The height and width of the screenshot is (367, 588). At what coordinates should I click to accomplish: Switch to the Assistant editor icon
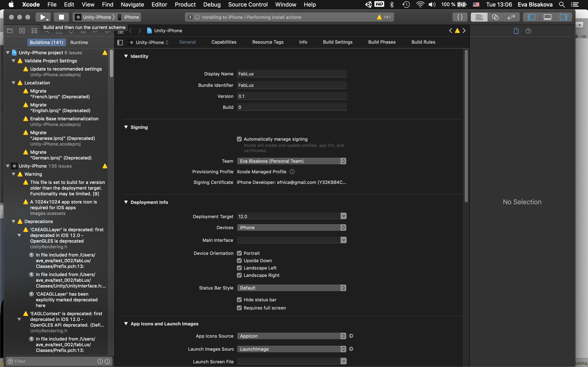[495, 17]
